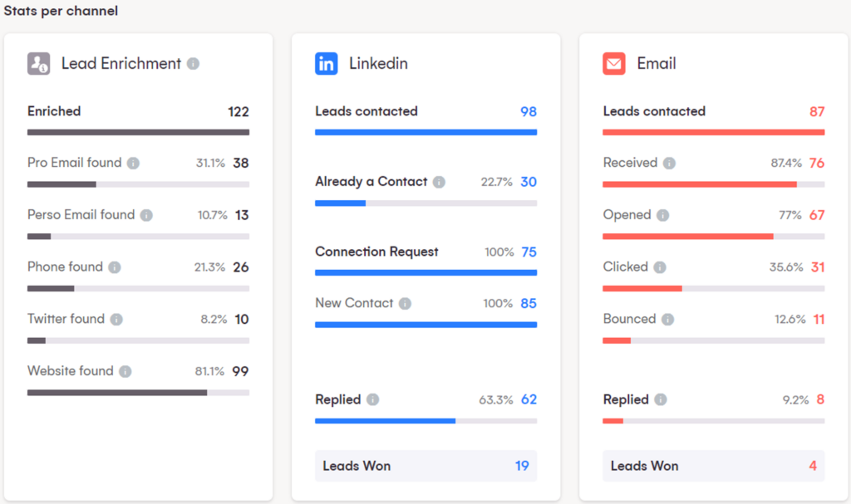Click info icon beside Already a Contact
Image resolution: width=851 pixels, height=504 pixels.
point(439,182)
